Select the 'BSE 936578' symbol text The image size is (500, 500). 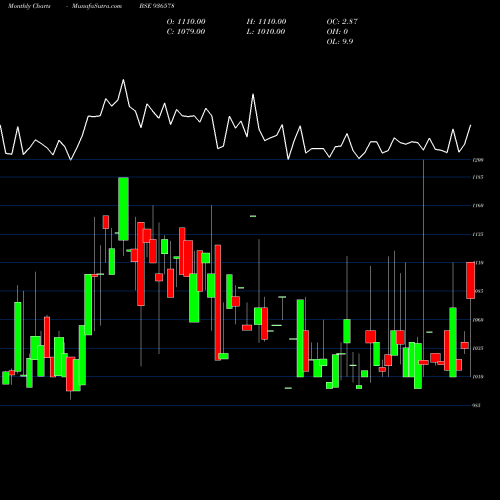tap(157, 6)
